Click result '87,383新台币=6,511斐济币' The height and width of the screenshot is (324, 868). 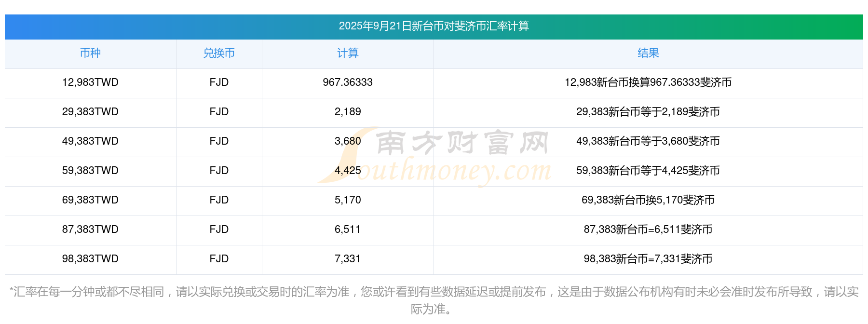coord(648,229)
